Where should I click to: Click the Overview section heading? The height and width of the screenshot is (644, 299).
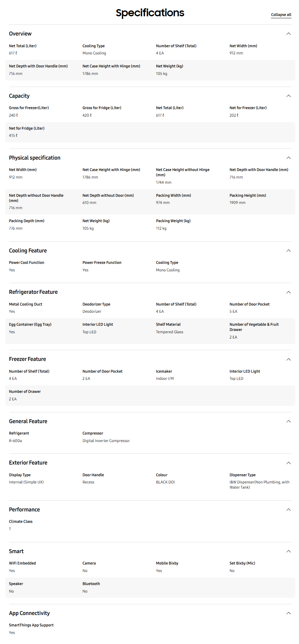pyautogui.click(x=20, y=34)
